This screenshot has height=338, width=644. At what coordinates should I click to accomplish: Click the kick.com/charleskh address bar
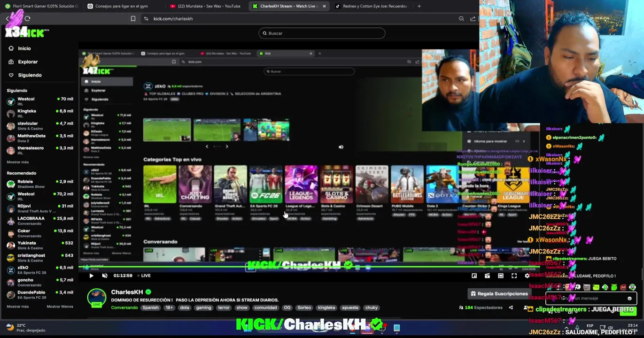click(173, 19)
